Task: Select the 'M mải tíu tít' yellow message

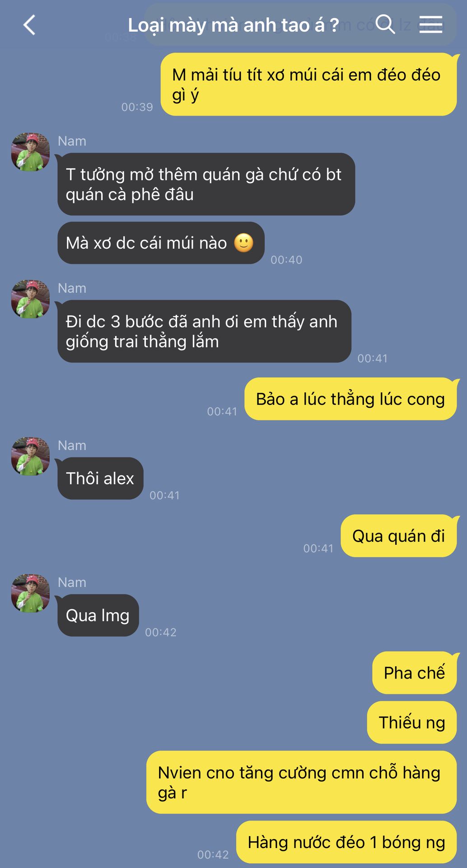Action: coord(309,85)
